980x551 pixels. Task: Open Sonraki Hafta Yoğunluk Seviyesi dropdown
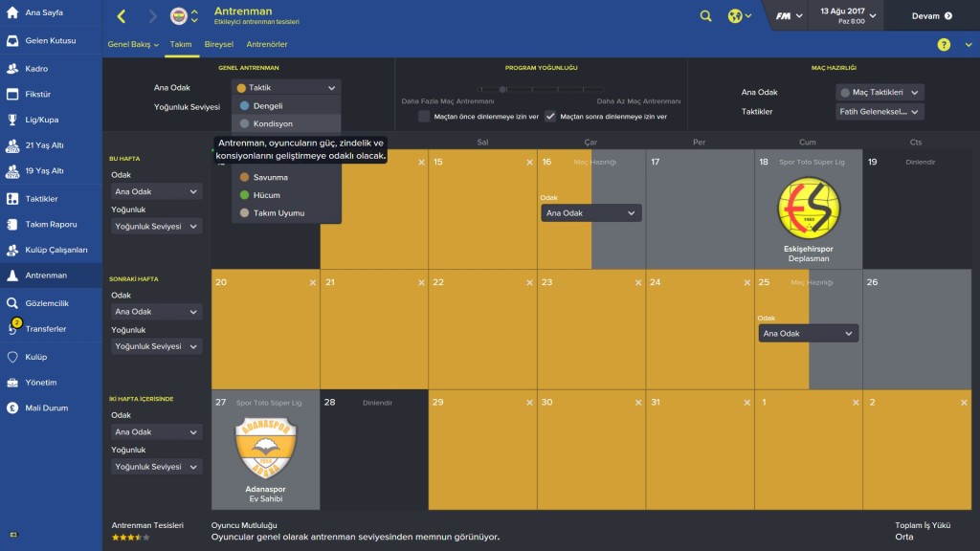[x=156, y=346]
